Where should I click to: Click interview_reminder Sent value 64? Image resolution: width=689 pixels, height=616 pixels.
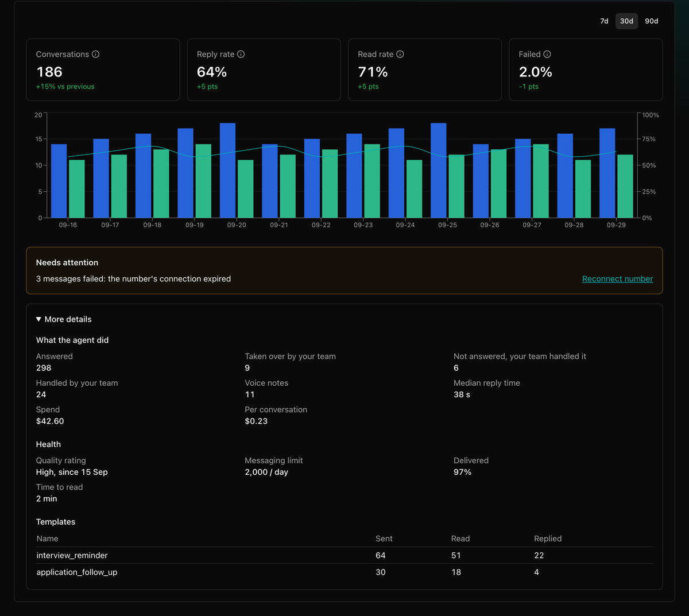381,555
